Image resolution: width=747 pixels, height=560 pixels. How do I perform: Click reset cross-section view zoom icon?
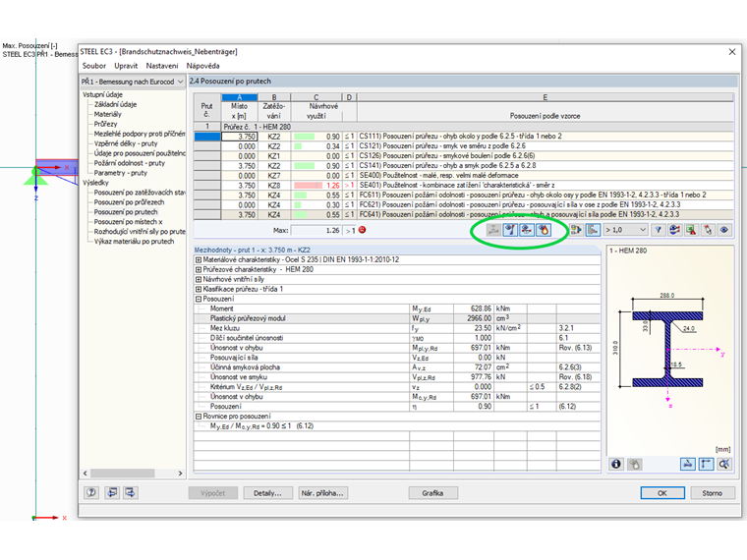[x=724, y=464]
